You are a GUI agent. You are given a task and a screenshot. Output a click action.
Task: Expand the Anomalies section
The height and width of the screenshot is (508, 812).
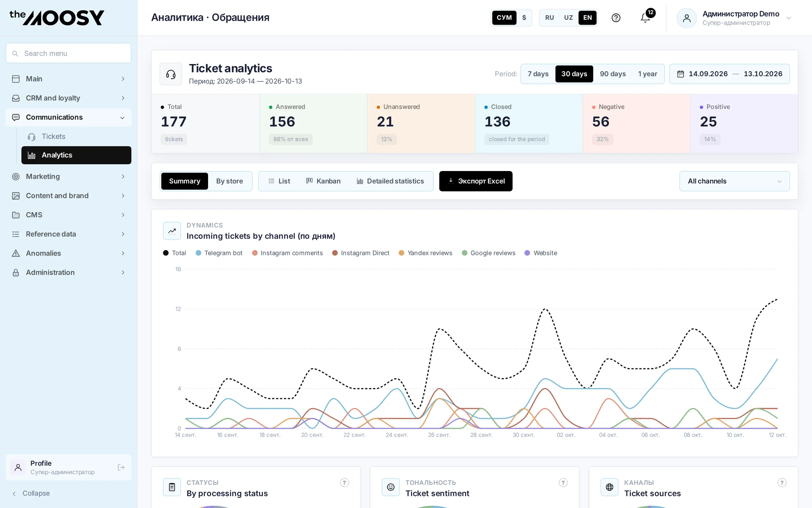pos(68,253)
